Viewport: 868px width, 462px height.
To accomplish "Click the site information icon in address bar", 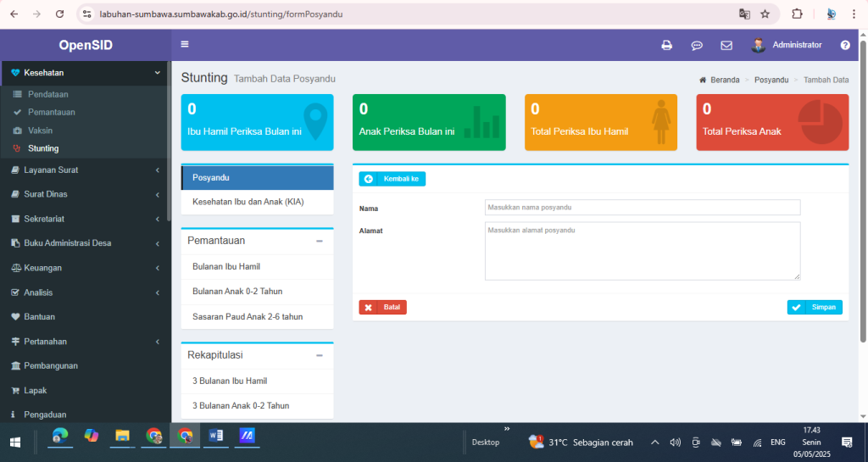I will coord(87,14).
